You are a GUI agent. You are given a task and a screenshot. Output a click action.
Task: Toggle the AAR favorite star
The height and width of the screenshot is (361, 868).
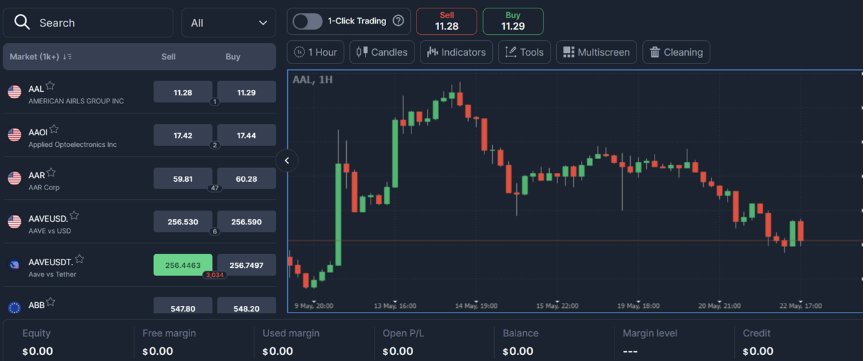(x=51, y=173)
